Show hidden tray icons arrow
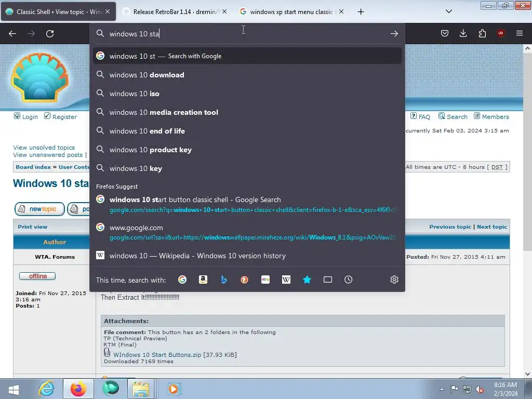Image resolution: width=532 pixels, height=399 pixels. [442, 389]
